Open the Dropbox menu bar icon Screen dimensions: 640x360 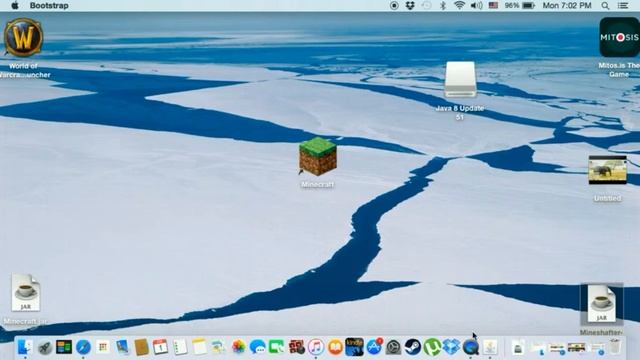click(x=410, y=6)
